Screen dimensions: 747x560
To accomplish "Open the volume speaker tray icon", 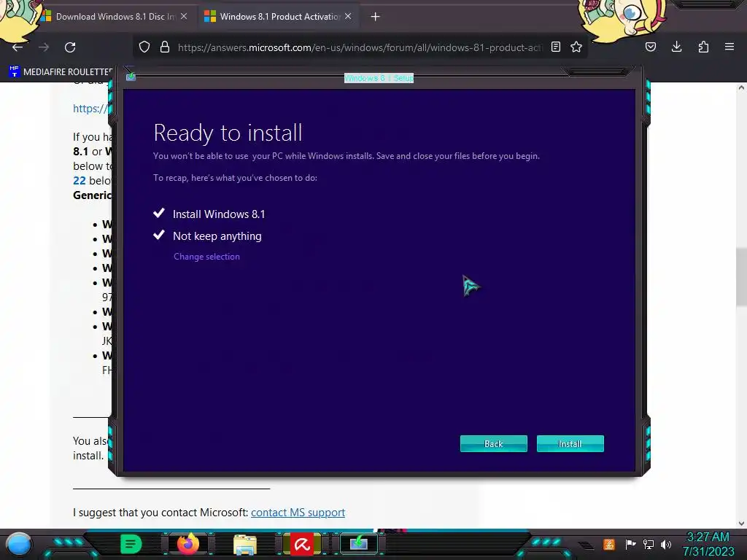I will pos(666,544).
